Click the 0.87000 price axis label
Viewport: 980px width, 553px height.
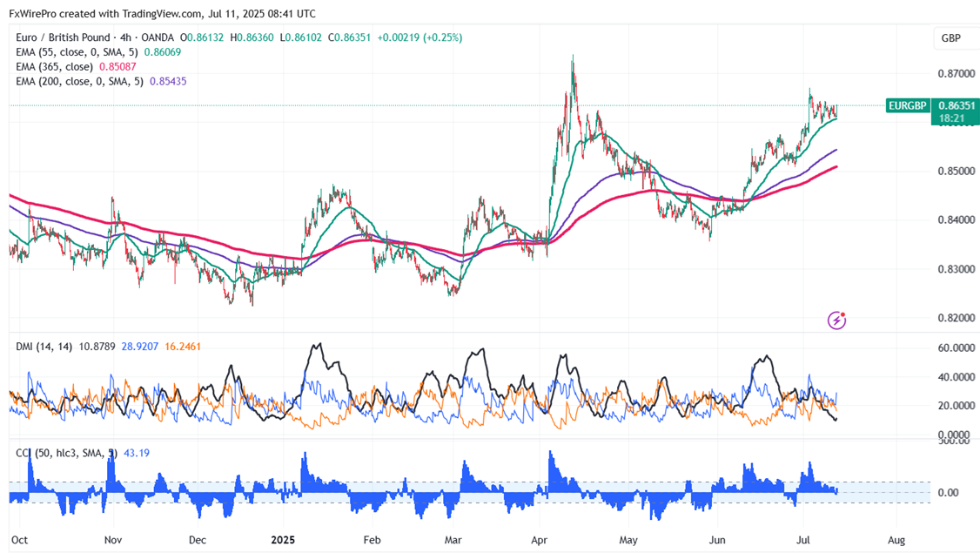click(957, 73)
